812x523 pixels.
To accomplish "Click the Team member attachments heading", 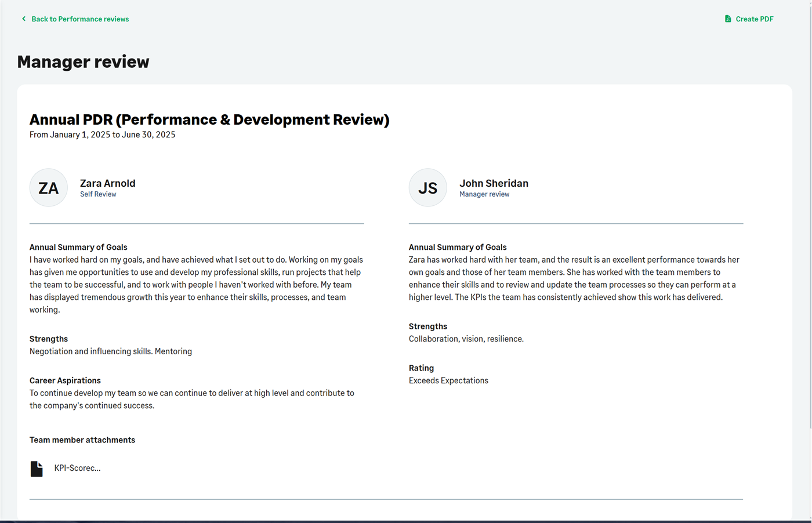I will (82, 440).
